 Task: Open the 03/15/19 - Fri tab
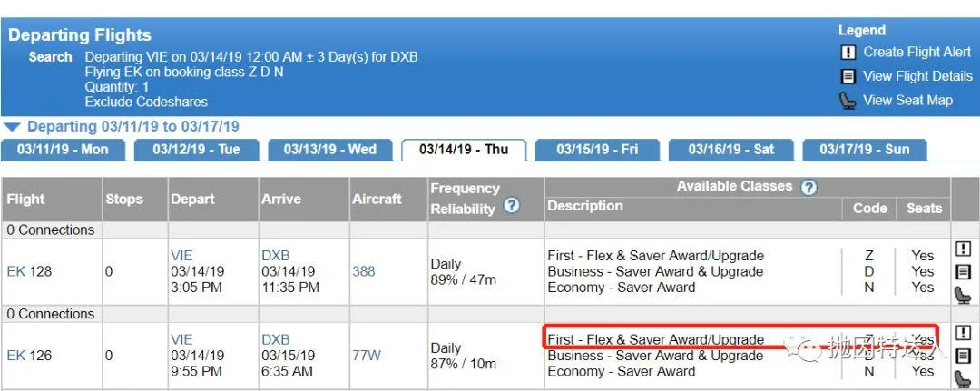click(x=597, y=150)
